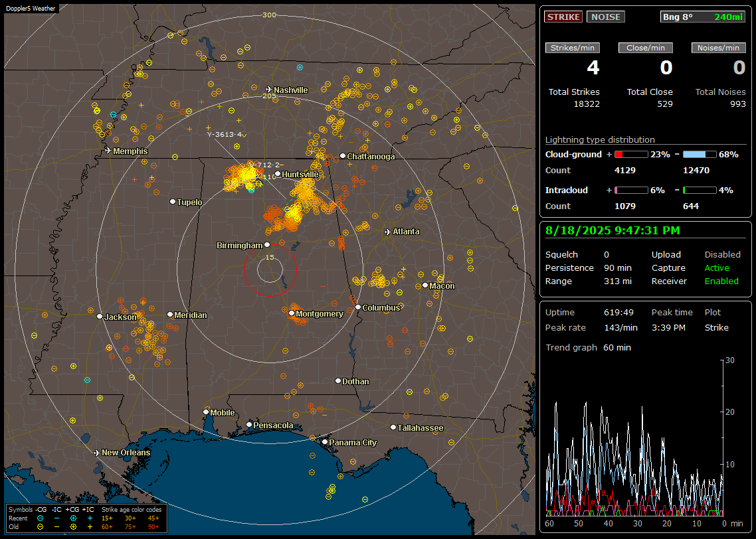Switch to NOISE mode
756x539 pixels.
tap(606, 17)
